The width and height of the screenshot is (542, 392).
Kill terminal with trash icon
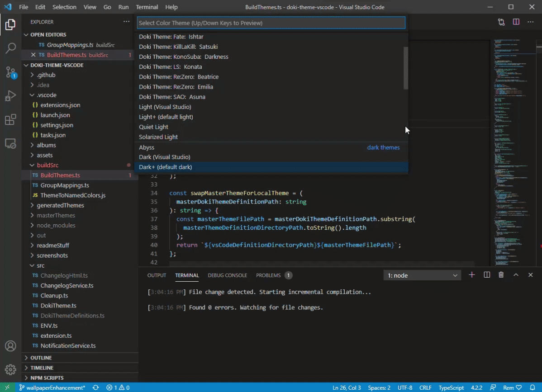click(501, 275)
